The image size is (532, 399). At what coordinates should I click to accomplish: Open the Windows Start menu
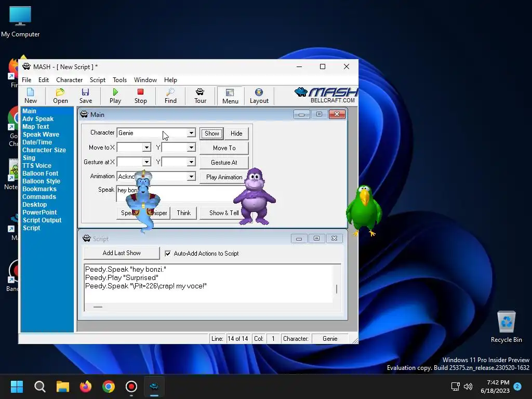[17, 387]
